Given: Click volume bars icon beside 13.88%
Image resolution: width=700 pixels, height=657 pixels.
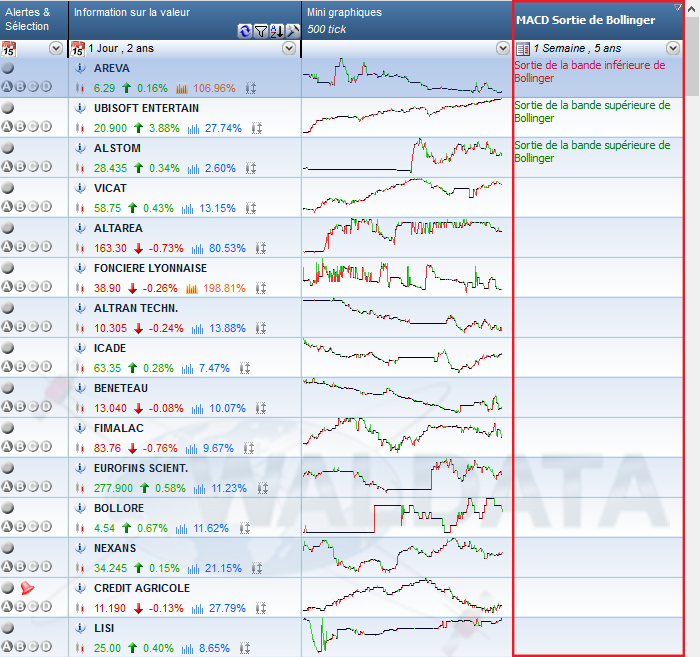Looking at the screenshot, I should (x=197, y=328).
